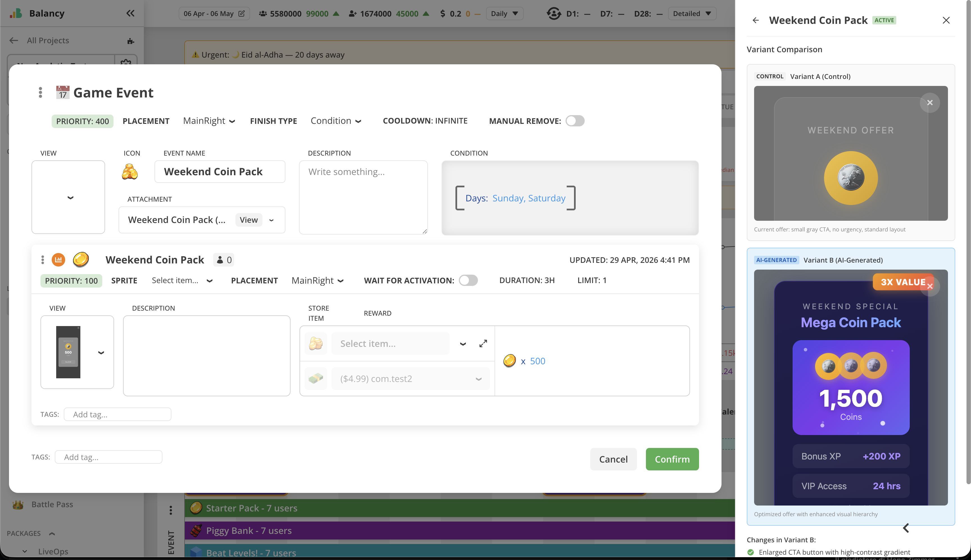The width and height of the screenshot is (971, 560).
Task: Click the event Description text area
Action: pos(363,197)
